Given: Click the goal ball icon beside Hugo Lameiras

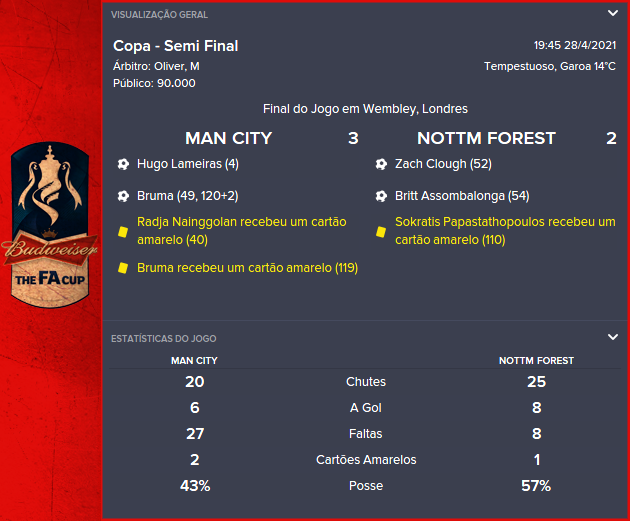Looking at the screenshot, I should [123, 164].
